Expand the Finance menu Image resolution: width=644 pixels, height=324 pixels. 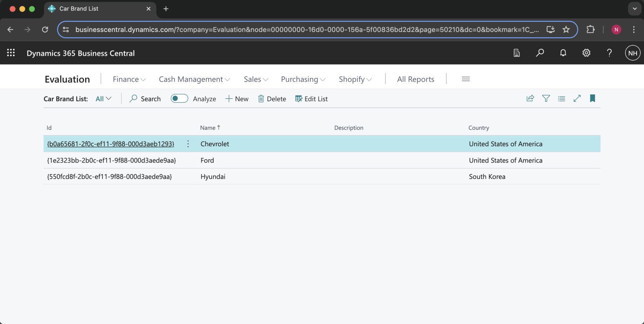point(129,79)
